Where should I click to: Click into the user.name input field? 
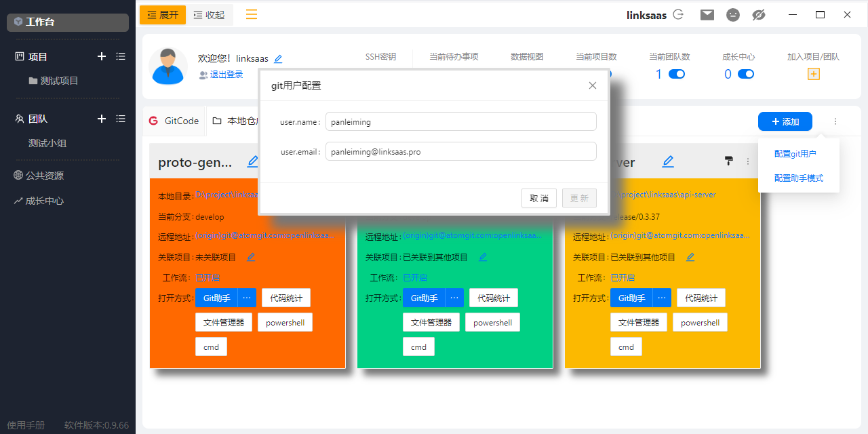[x=461, y=121]
